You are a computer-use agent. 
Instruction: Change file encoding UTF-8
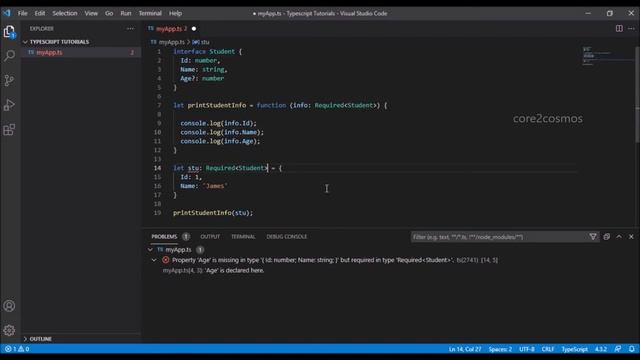click(x=527, y=349)
